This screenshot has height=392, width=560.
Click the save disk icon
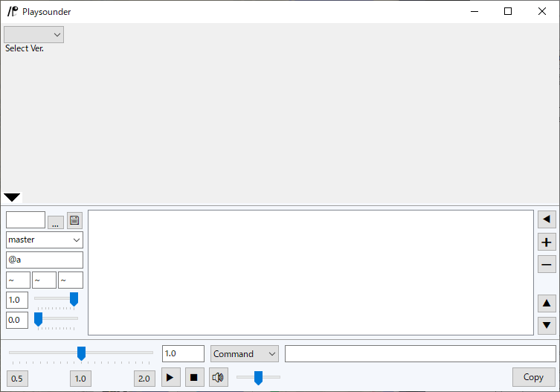[x=74, y=220]
